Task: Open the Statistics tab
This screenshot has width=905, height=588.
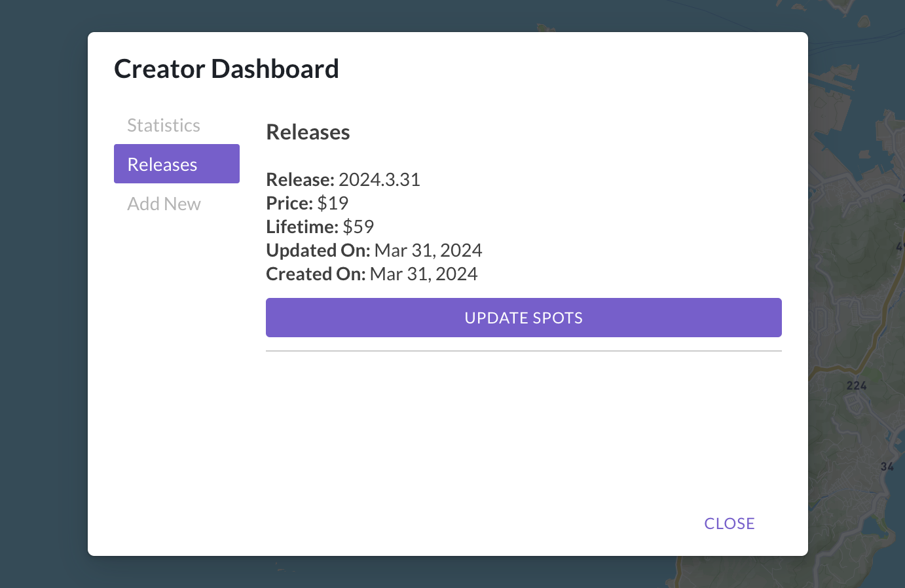Action: pos(164,125)
